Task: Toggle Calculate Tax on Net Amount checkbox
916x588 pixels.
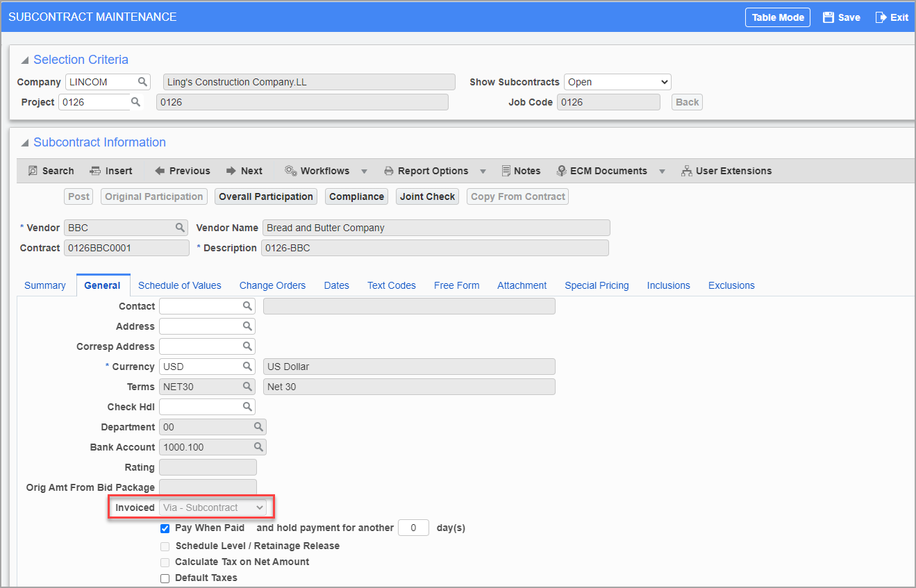Action: coord(165,562)
